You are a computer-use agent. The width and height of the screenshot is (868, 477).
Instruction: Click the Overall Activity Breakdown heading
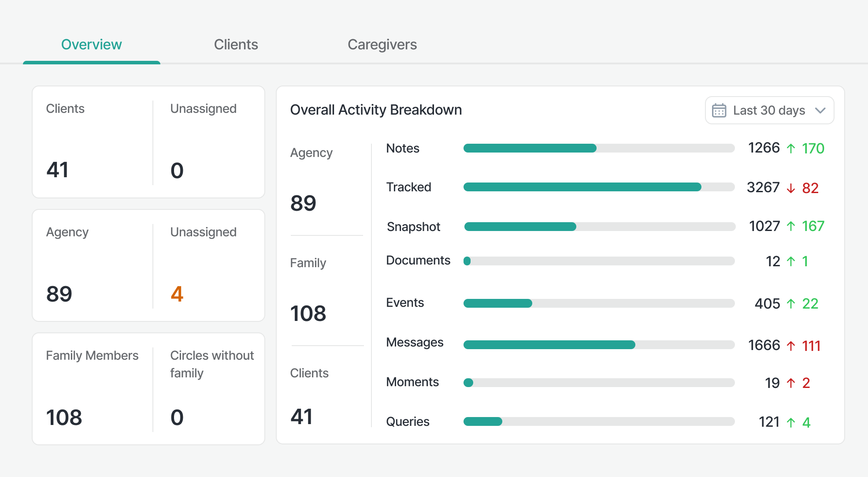coord(376,110)
